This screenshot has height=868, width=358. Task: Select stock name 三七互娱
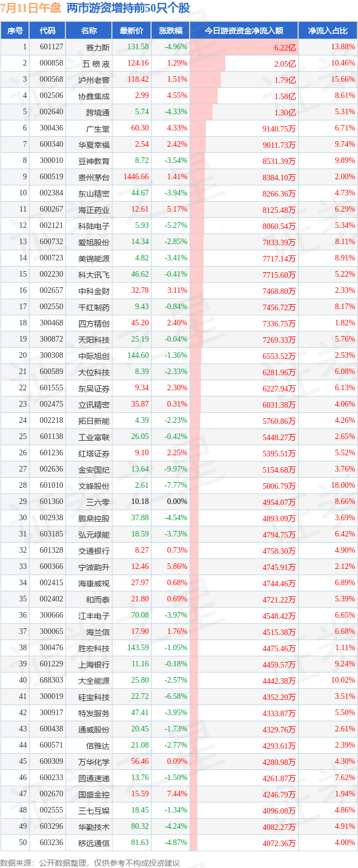tap(94, 811)
